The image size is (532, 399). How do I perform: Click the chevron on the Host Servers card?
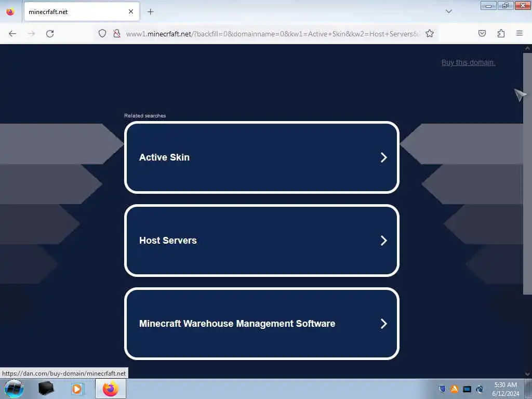tap(384, 241)
